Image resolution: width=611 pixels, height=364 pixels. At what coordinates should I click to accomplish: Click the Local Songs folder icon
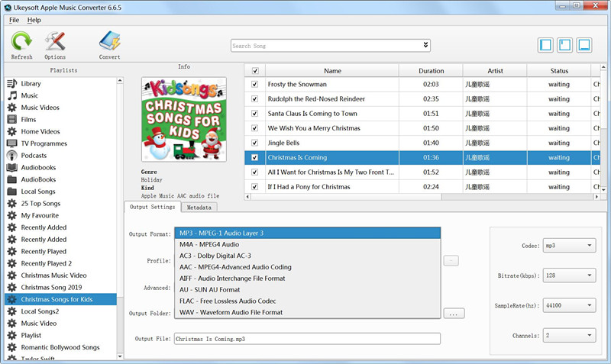[12, 191]
